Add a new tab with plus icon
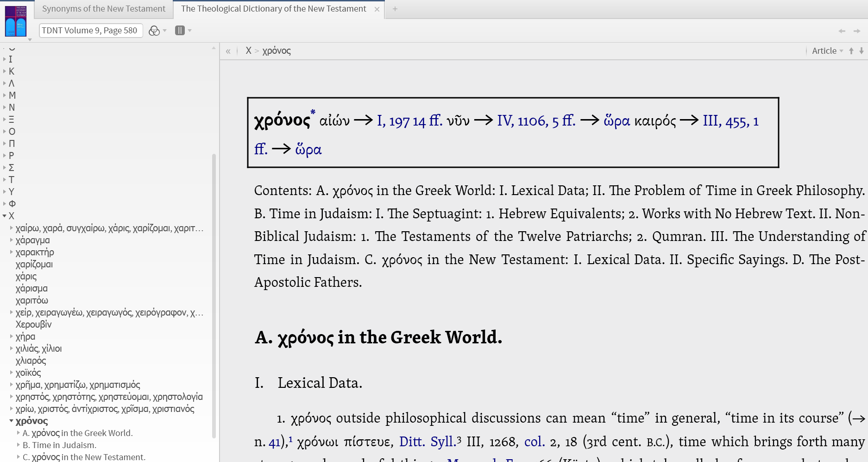This screenshot has height=462, width=868. click(395, 9)
